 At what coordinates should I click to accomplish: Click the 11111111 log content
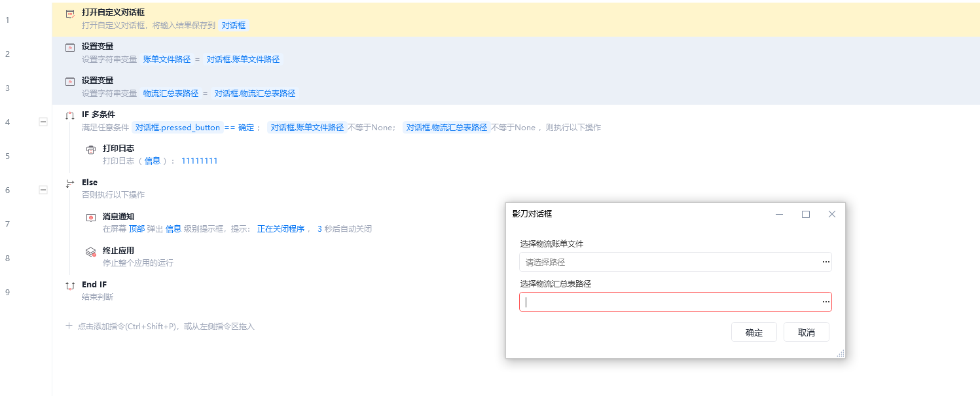(200, 161)
